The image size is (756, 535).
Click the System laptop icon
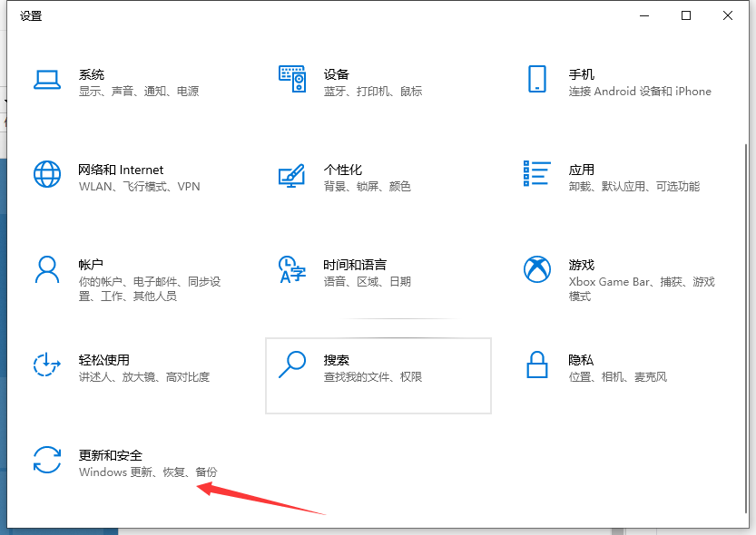pyautogui.click(x=46, y=80)
